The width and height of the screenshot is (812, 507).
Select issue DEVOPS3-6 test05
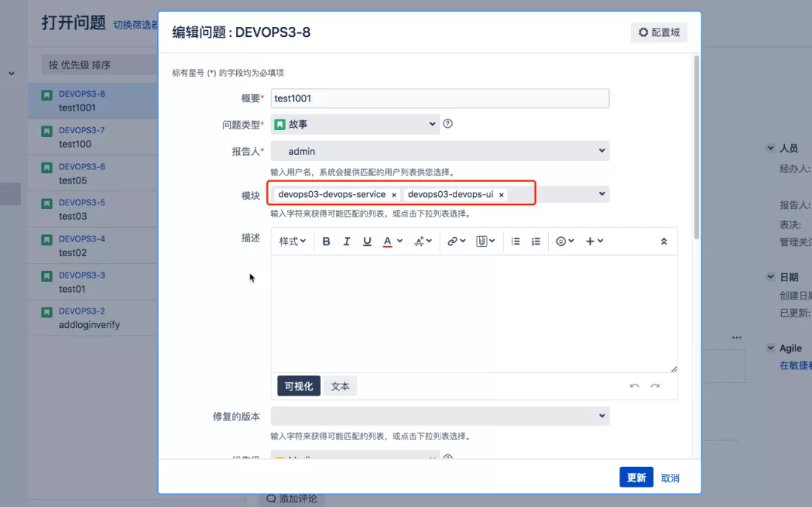92,174
